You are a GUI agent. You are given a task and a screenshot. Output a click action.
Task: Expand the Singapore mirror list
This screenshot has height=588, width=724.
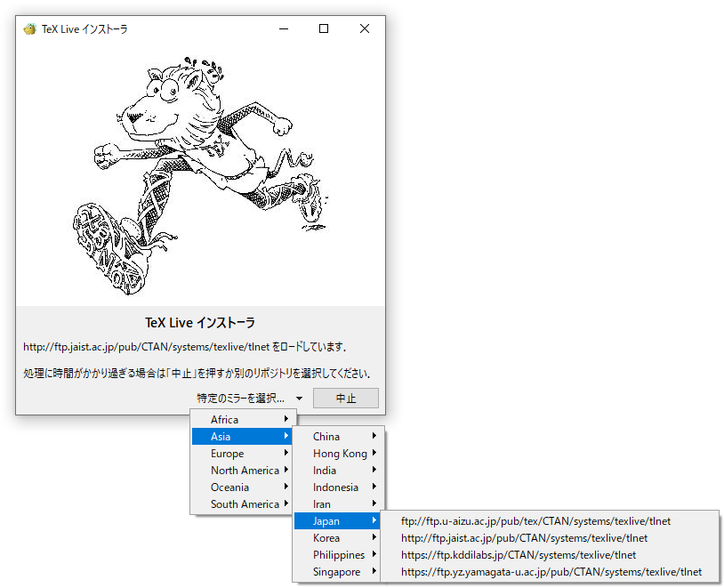click(337, 572)
